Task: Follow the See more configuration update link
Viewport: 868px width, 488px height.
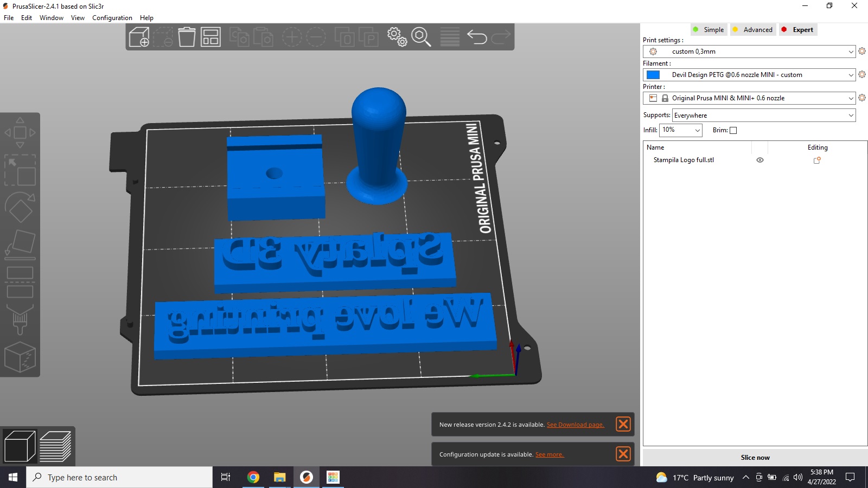Action: (550, 454)
